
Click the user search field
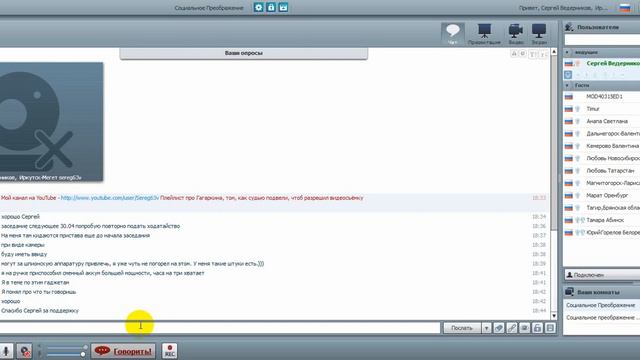coord(602,40)
